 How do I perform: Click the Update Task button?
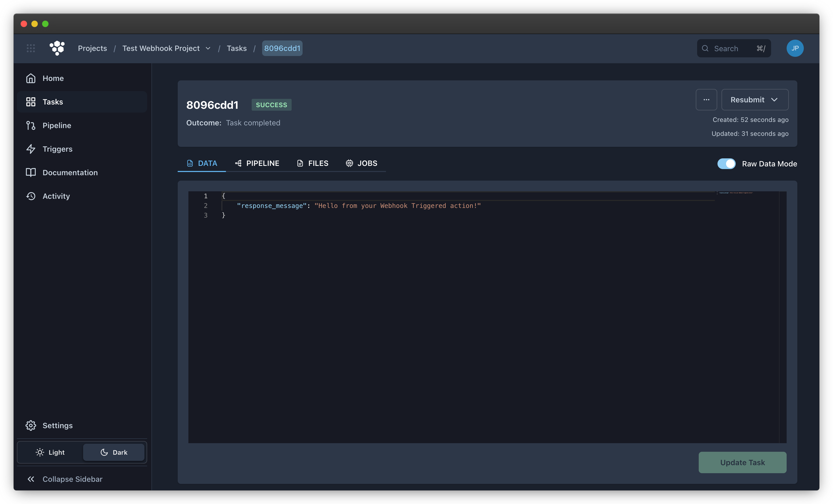743,462
